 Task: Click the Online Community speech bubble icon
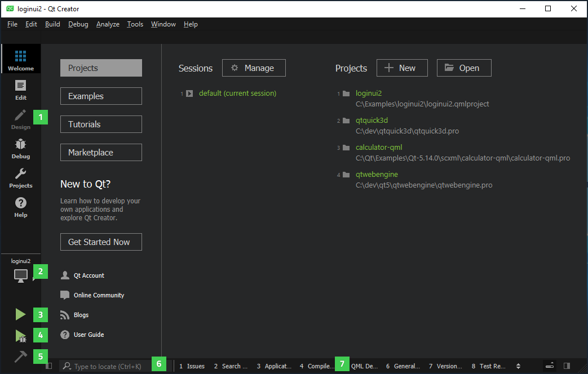coord(65,295)
